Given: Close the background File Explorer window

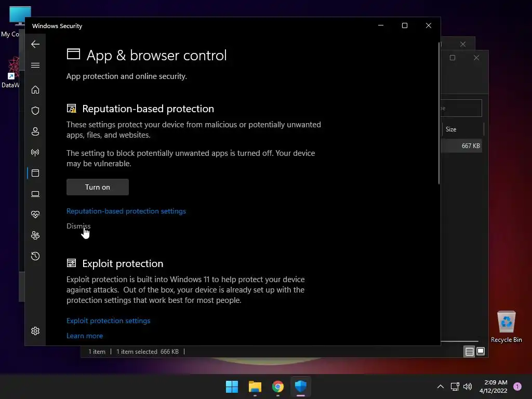Looking at the screenshot, I should click(476, 58).
